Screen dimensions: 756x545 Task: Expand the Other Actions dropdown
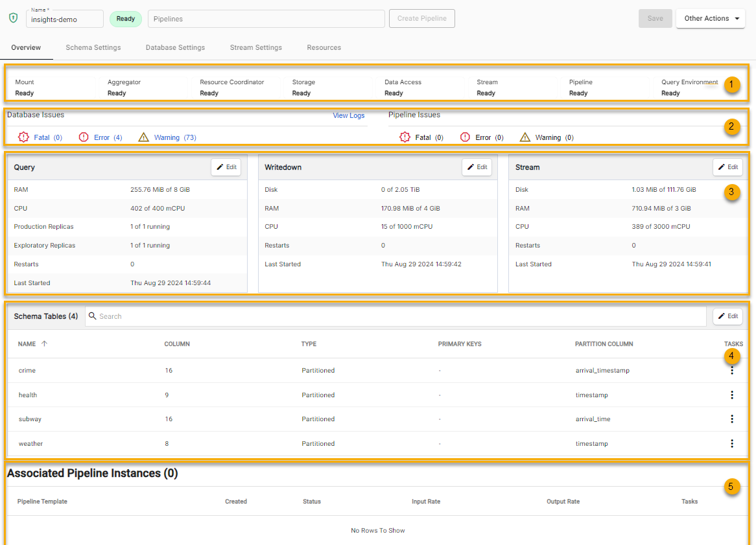[x=711, y=18]
